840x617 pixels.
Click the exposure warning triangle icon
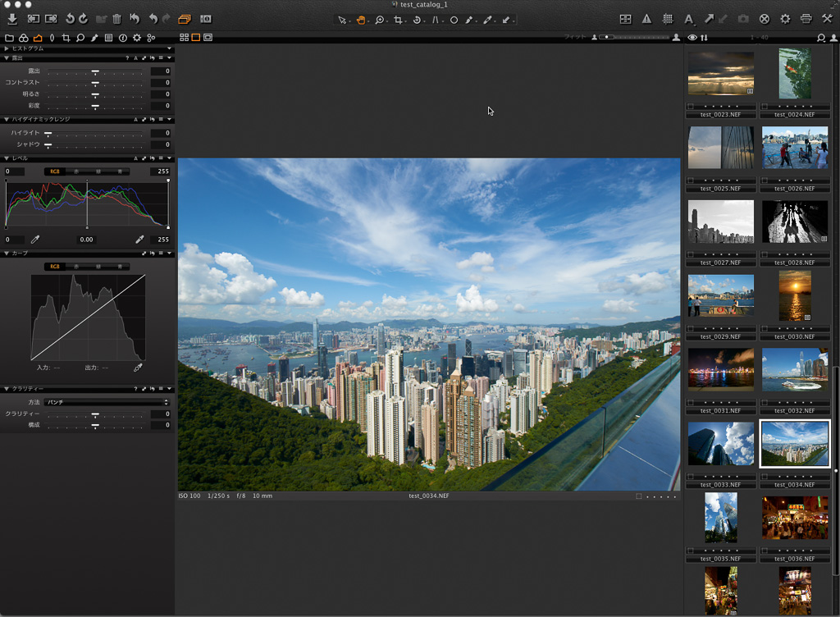(646, 19)
